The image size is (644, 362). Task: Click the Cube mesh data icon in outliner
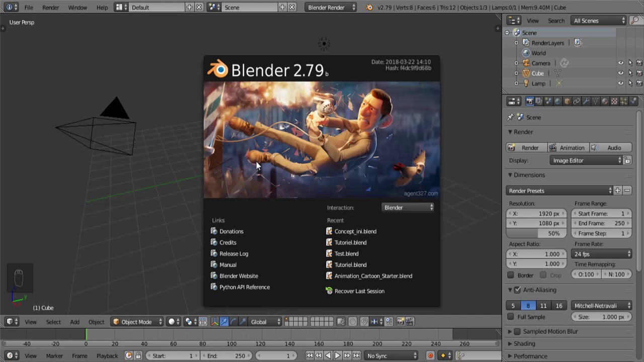[x=557, y=73]
